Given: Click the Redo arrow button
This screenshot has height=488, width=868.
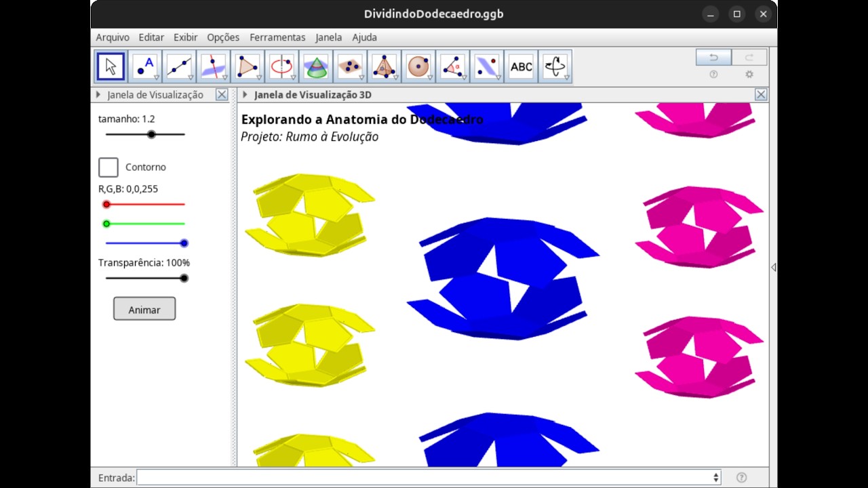Looking at the screenshot, I should 749,58.
